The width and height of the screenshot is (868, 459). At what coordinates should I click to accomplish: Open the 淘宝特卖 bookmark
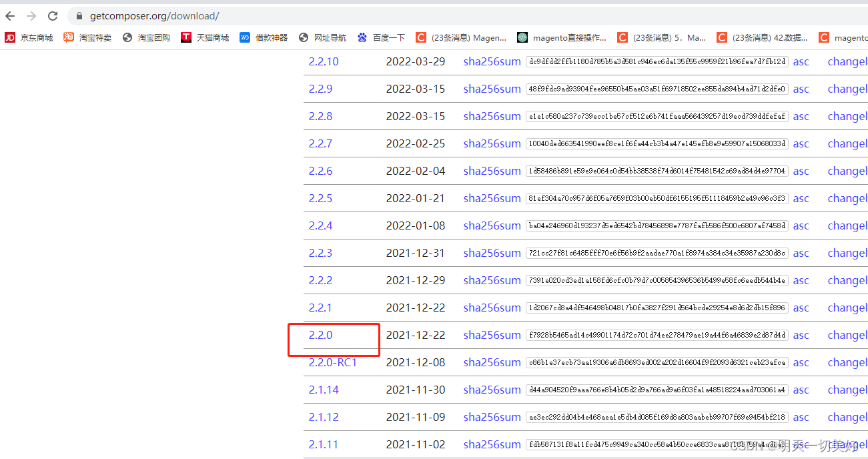click(87, 38)
